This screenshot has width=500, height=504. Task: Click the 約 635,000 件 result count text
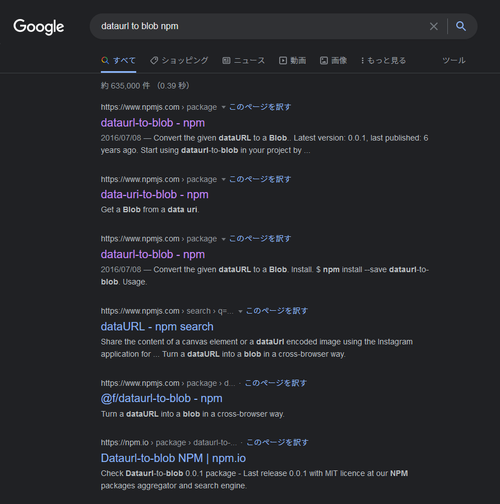tap(145, 86)
